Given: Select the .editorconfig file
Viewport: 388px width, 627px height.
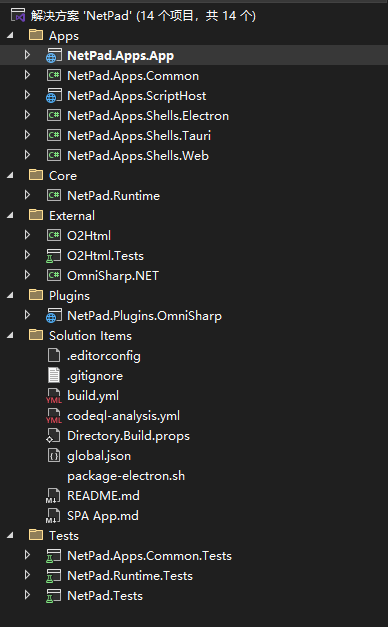Looking at the screenshot, I should pyautogui.click(x=104, y=355).
